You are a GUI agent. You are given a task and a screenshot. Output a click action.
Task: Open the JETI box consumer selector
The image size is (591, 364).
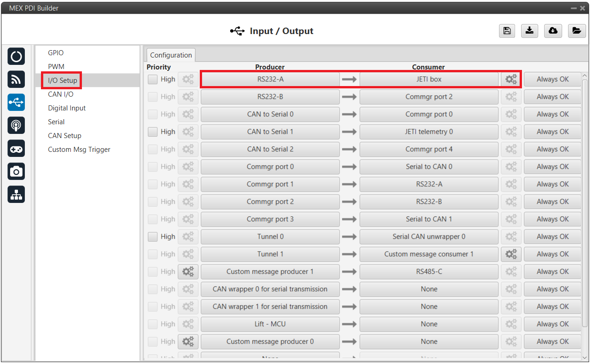429,79
